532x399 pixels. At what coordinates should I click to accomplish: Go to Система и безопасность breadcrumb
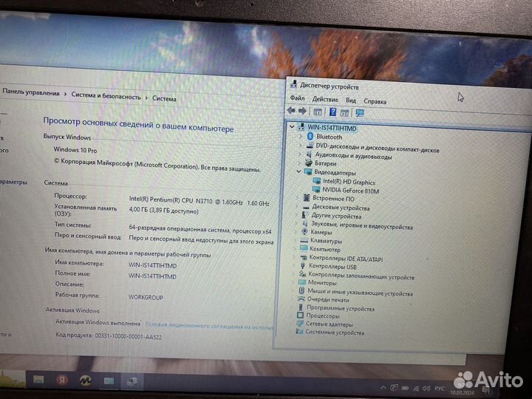106,95
